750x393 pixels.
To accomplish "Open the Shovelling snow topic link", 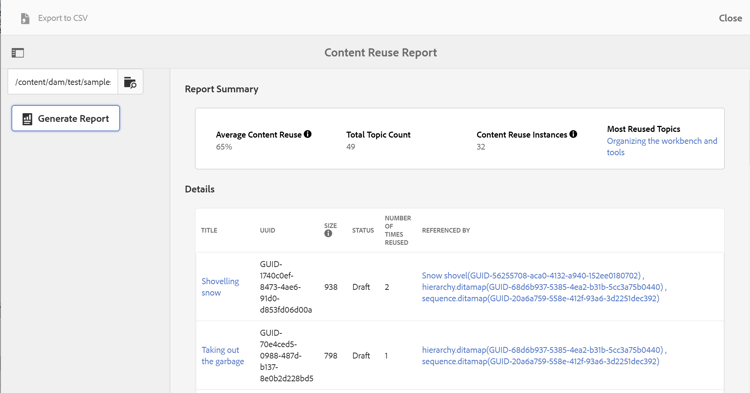I will [x=220, y=287].
